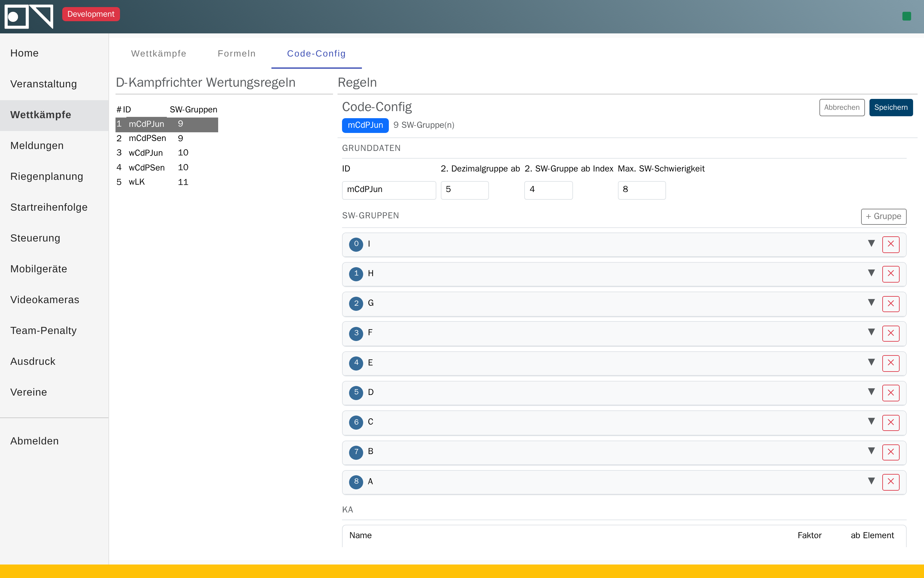Screen dimensions: 924x578
Task: Open Startreihenfolge in the sidebar
Action: pos(54,207)
